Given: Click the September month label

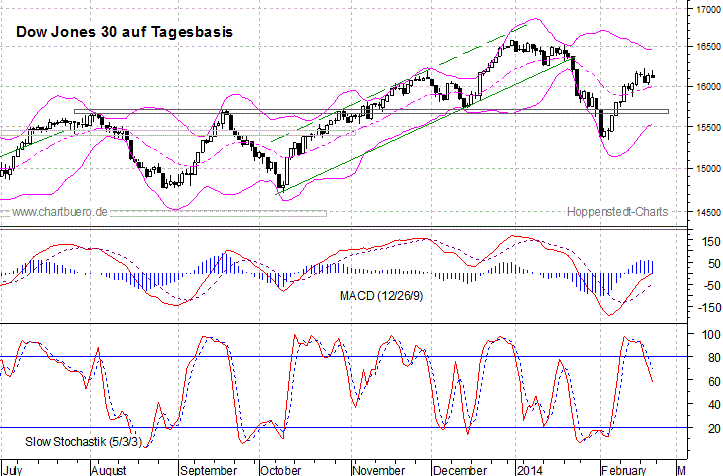Looking at the screenshot, I should [x=208, y=470].
